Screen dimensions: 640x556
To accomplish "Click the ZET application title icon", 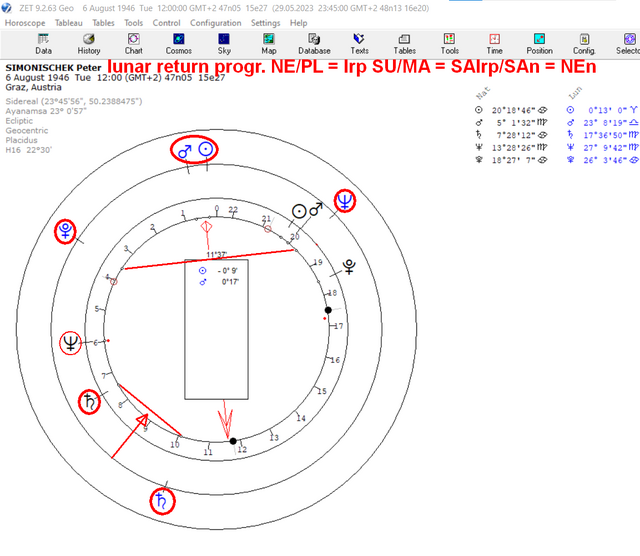I will (x=6, y=8).
